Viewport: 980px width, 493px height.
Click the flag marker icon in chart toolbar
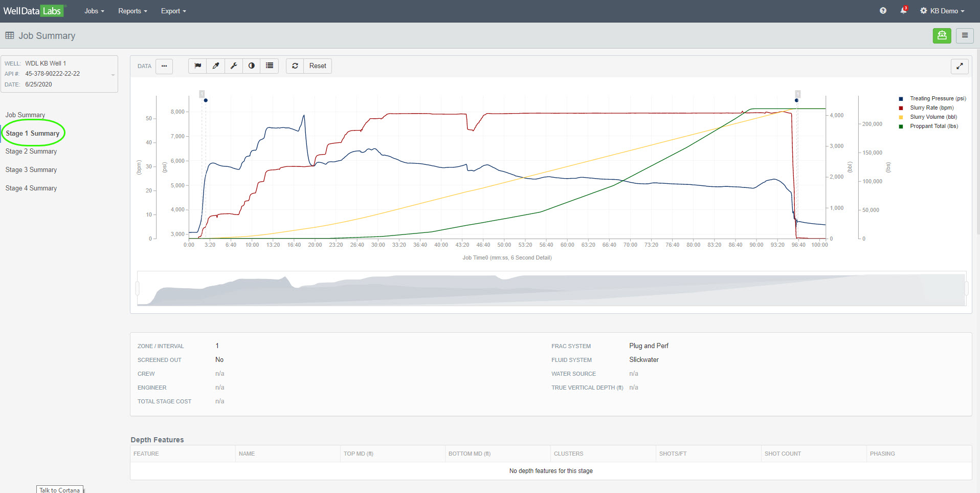pyautogui.click(x=197, y=66)
